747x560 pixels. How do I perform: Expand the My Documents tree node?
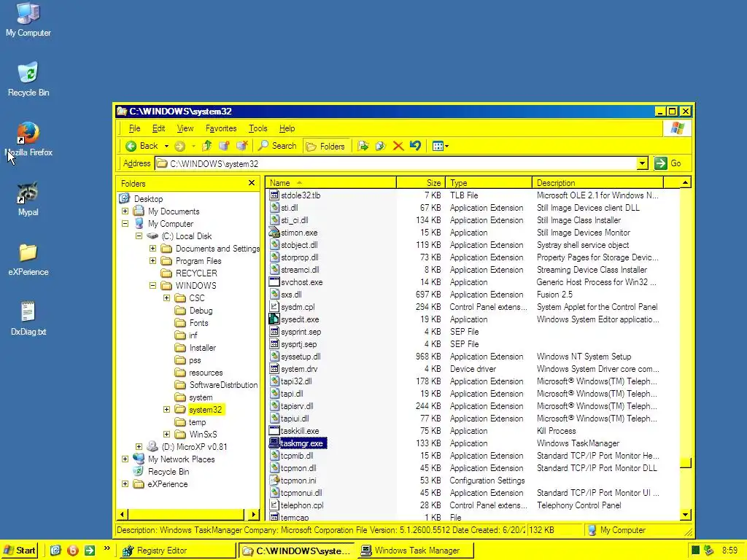[x=125, y=211]
